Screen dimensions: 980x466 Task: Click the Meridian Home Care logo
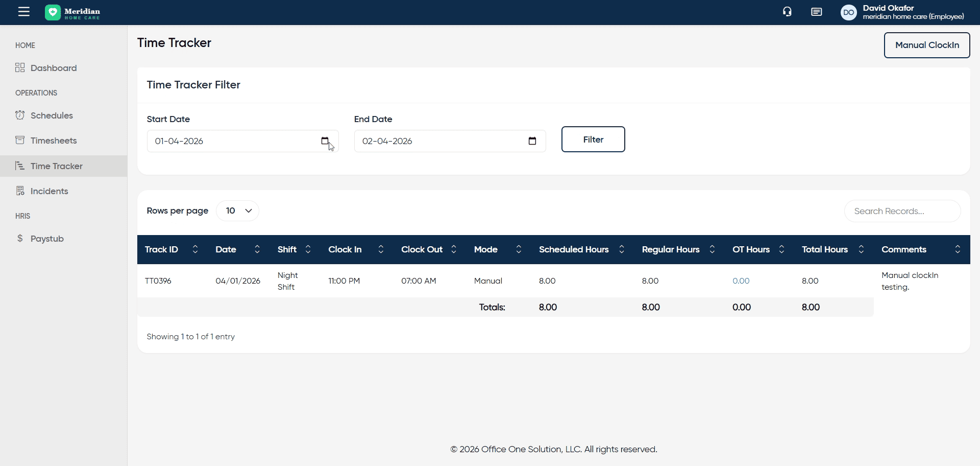point(72,12)
